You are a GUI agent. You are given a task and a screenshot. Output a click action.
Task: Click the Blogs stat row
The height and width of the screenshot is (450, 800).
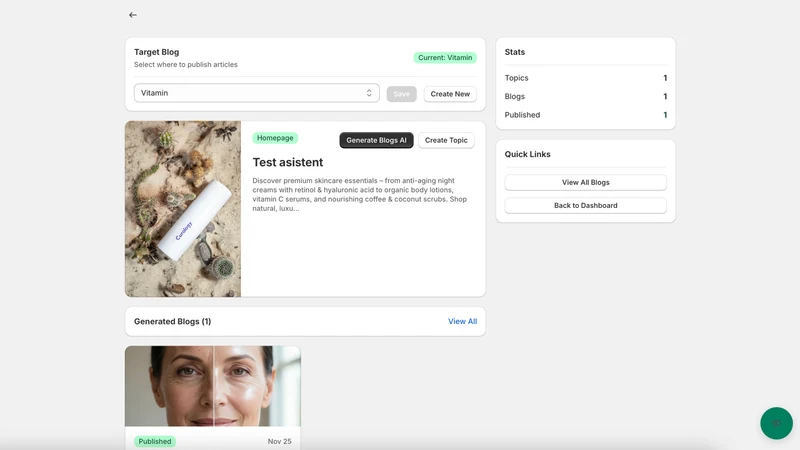tap(586, 96)
